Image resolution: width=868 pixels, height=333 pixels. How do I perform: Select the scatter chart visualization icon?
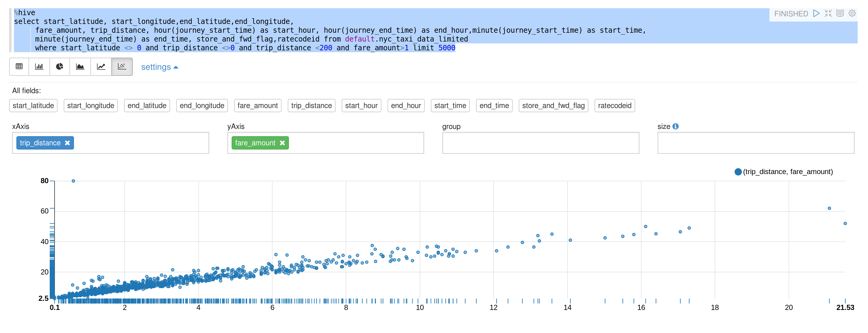tap(122, 66)
